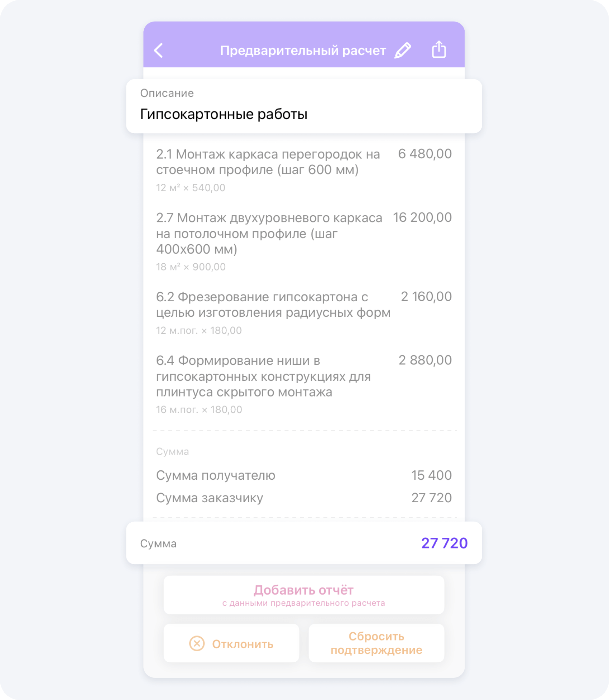
Task: Click the 16 200,00 price value
Action: click(x=422, y=217)
